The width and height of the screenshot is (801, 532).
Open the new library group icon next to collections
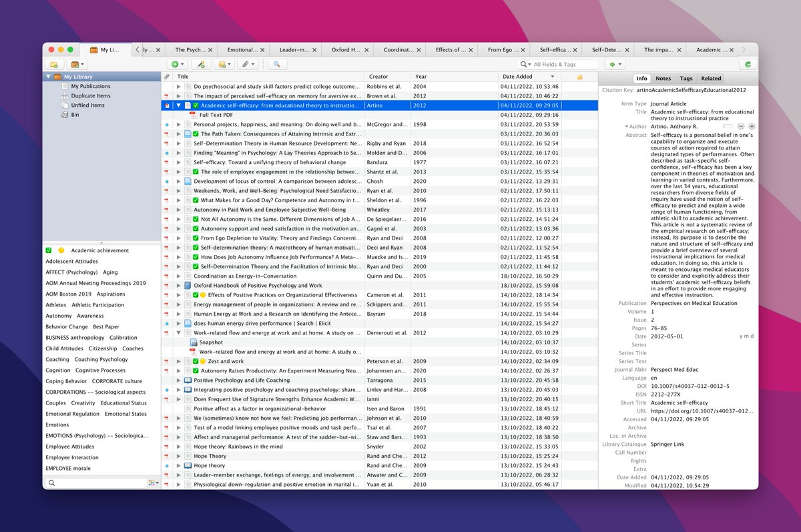(x=75, y=64)
